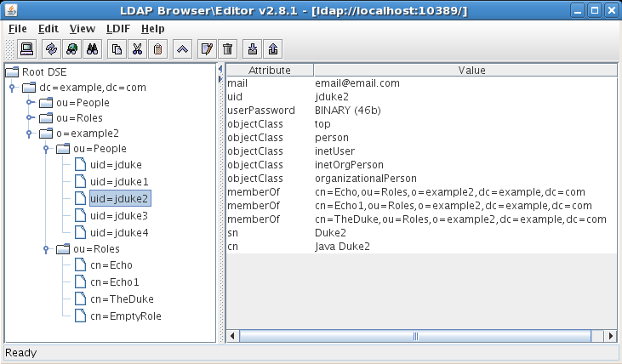Cut entry using the scissors icon

click(137, 48)
